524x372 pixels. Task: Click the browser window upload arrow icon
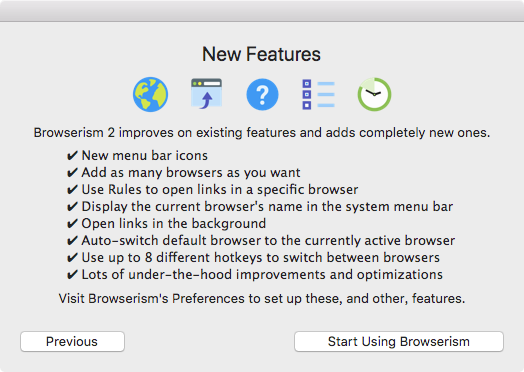tap(206, 94)
